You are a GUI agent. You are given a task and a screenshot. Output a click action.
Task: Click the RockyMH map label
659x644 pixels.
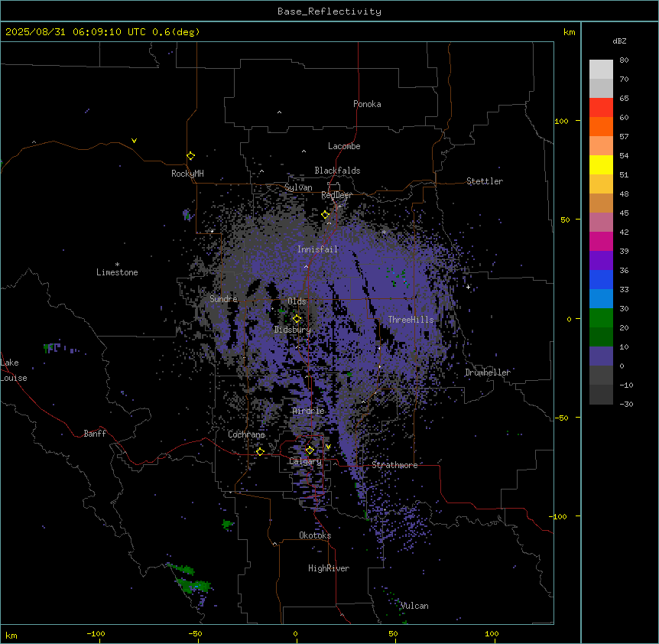click(x=187, y=174)
